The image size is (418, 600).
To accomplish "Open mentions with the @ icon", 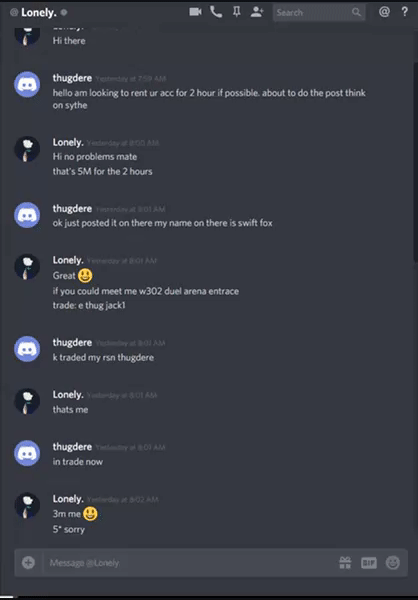I will (x=384, y=12).
